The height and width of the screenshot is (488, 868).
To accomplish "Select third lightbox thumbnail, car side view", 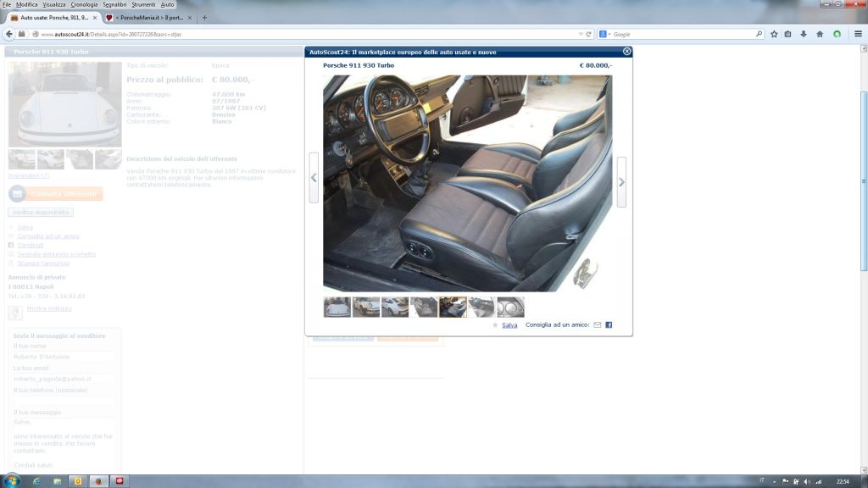I will pyautogui.click(x=395, y=307).
